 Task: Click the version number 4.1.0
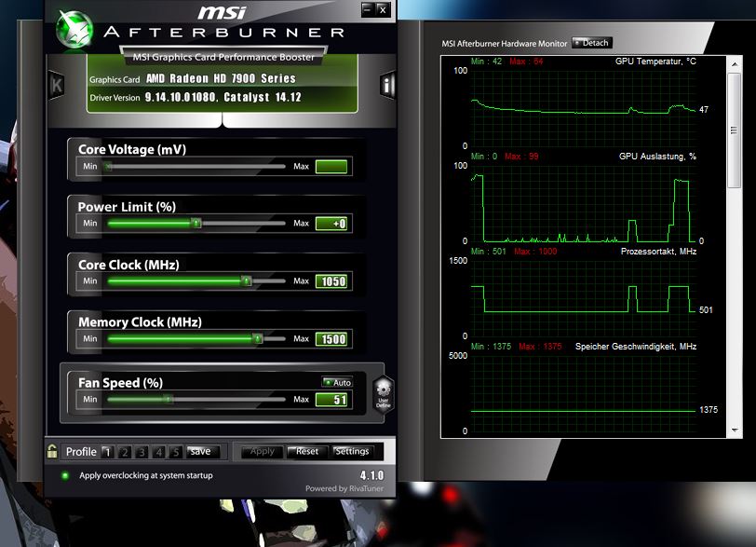click(x=371, y=475)
